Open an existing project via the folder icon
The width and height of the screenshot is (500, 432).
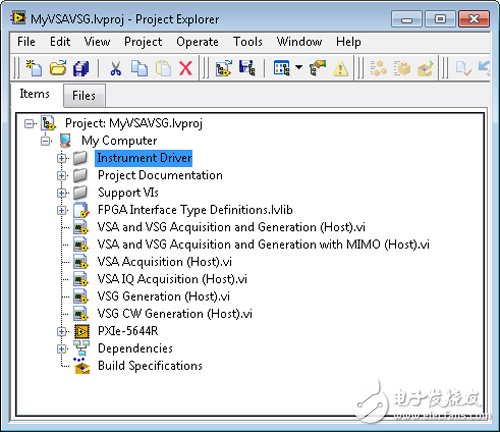pos(58,68)
